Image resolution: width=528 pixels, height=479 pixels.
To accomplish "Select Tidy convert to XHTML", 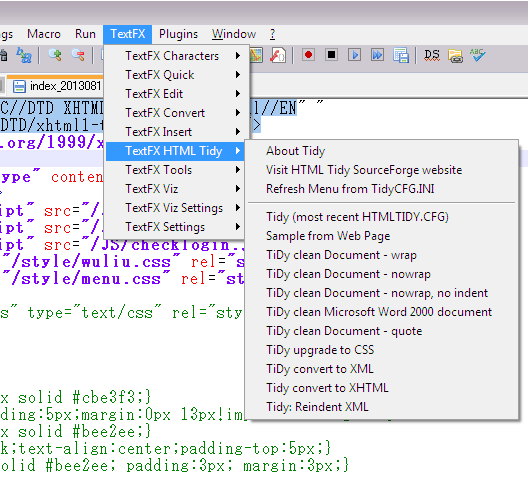I will [x=327, y=388].
